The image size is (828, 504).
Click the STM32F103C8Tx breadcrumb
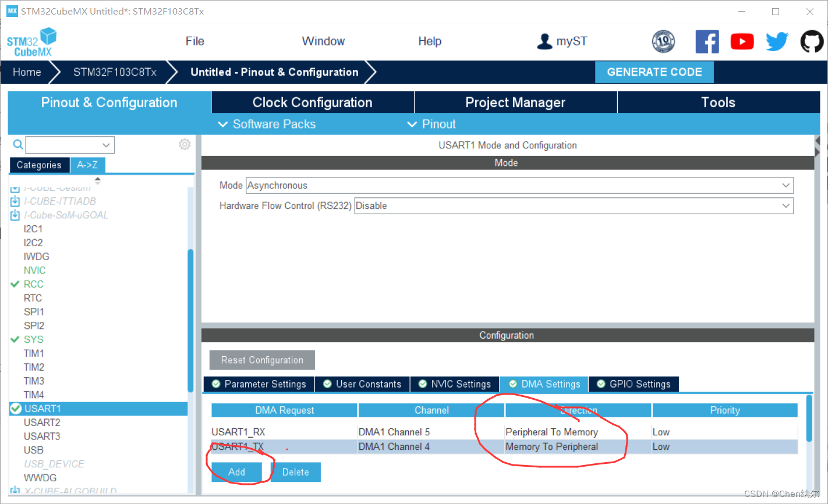coord(115,72)
